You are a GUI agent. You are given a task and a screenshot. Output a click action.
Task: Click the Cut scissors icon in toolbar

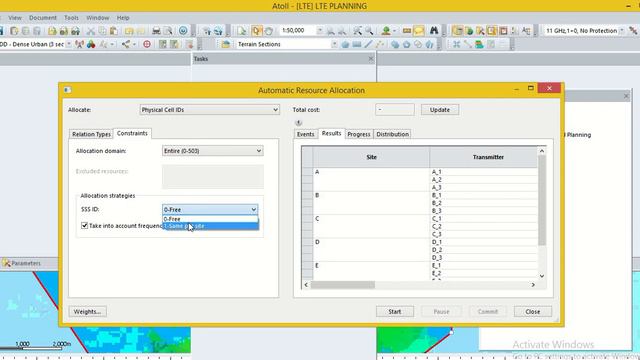coord(91,31)
